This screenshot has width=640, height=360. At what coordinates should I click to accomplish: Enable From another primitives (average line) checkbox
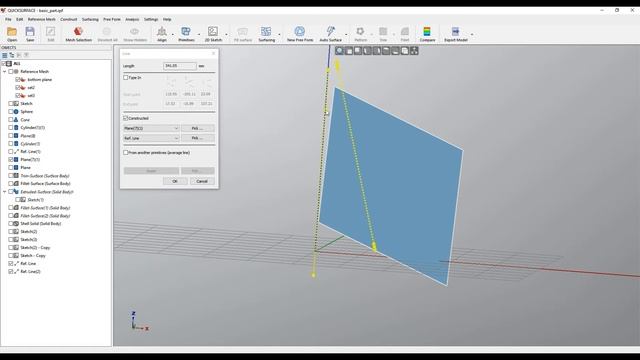click(x=126, y=153)
